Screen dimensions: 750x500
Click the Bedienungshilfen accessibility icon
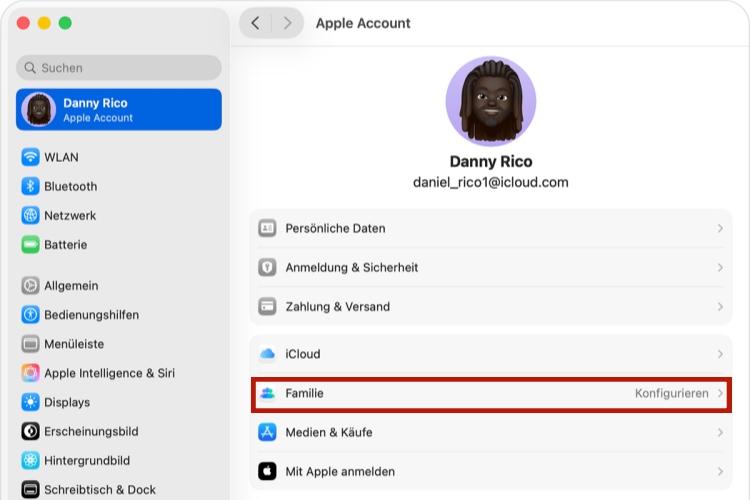tap(30, 315)
